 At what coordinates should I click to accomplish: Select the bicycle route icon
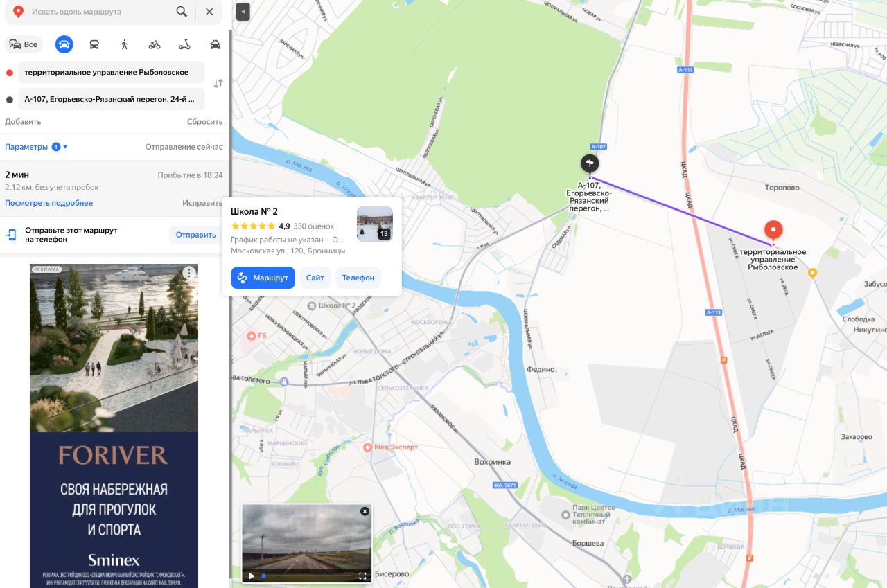coord(155,44)
